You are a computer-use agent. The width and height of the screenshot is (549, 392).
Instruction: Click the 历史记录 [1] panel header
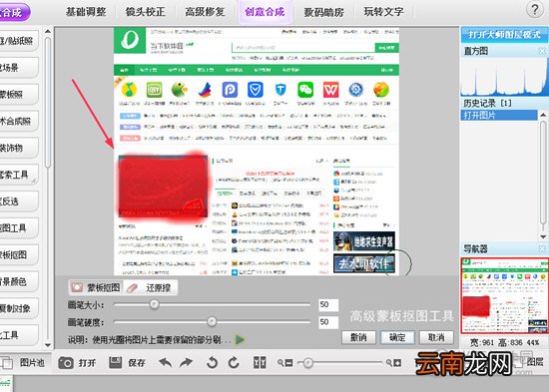(488, 104)
